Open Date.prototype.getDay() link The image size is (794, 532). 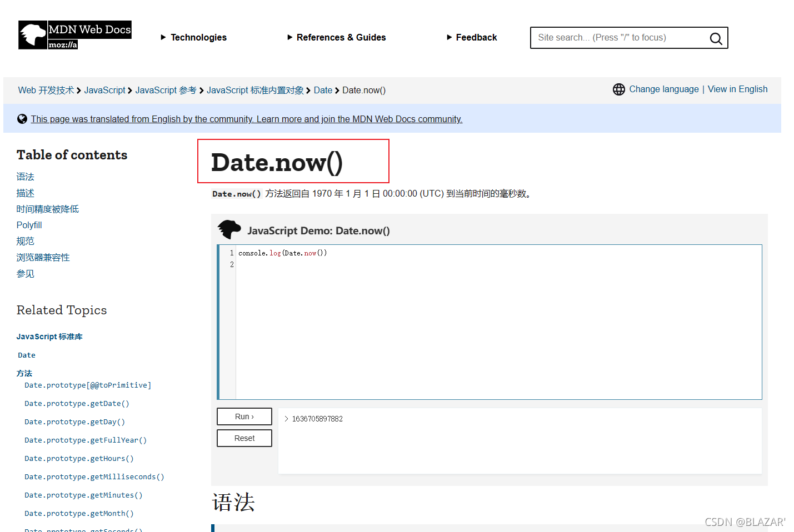74,421
